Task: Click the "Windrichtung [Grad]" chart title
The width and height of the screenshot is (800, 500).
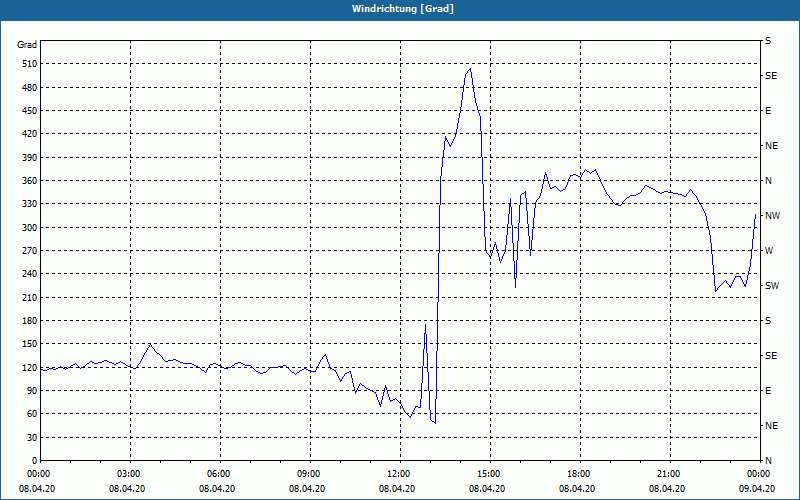Action: click(403, 9)
